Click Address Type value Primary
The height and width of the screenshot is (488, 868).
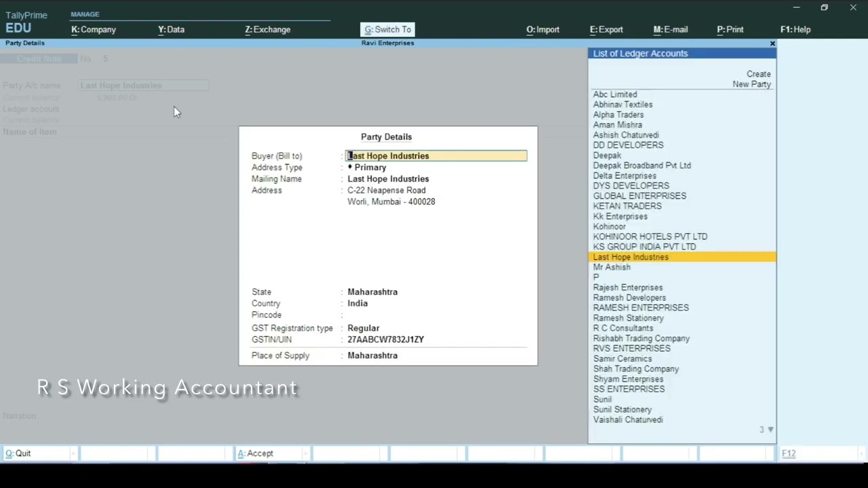(x=370, y=167)
